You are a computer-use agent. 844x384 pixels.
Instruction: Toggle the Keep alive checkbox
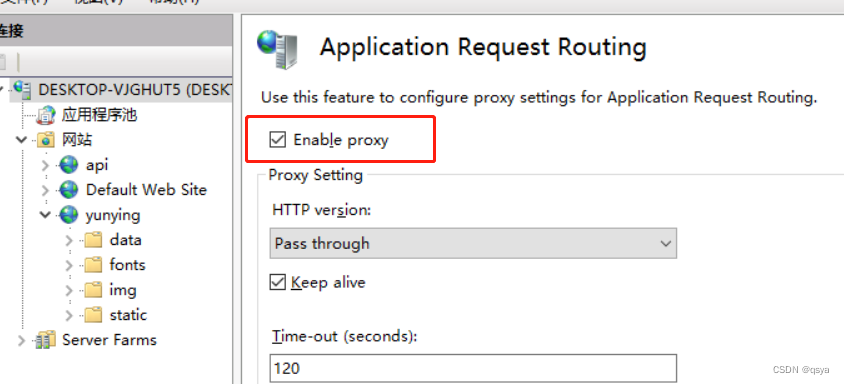277,282
